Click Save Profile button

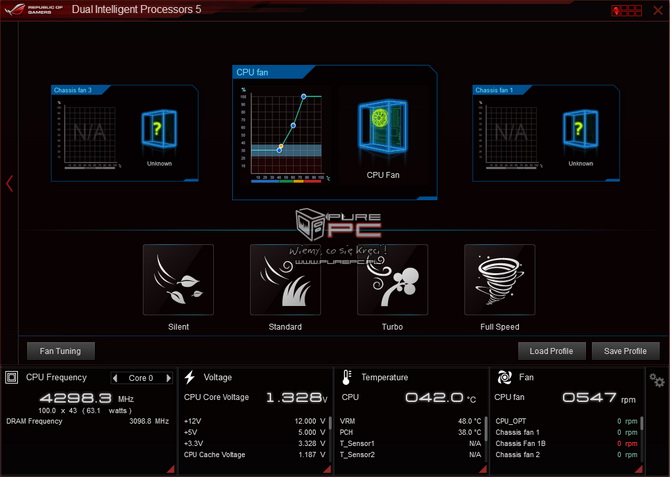pos(626,351)
